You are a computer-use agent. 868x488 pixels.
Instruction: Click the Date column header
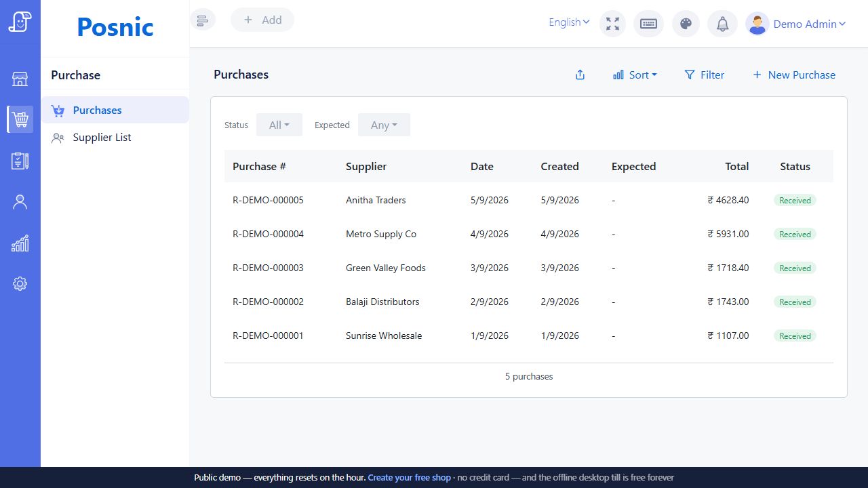tap(482, 166)
